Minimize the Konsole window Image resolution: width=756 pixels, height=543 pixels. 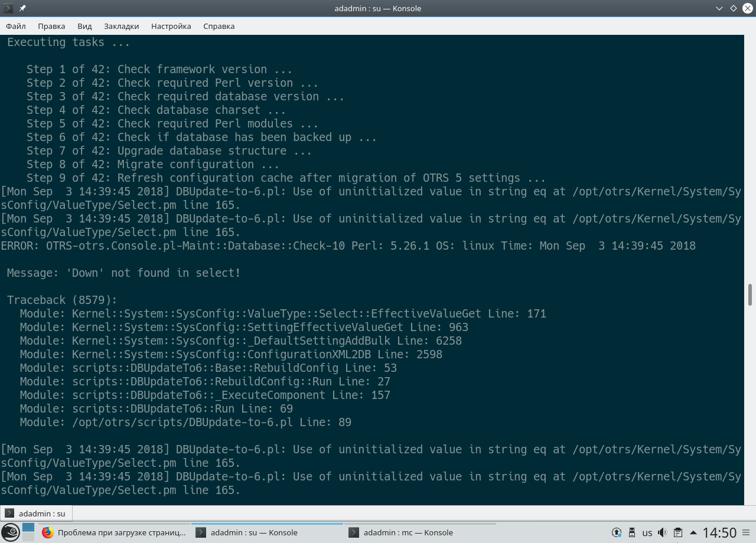pyautogui.click(x=719, y=8)
